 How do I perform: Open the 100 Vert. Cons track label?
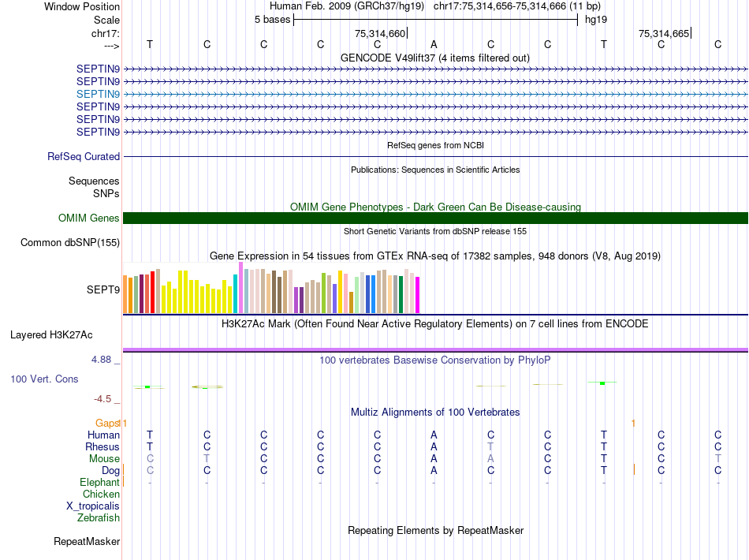(44, 379)
